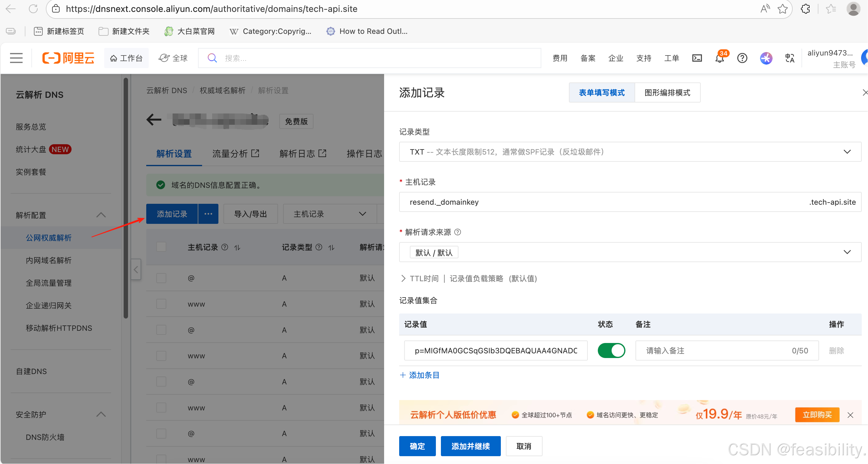
Task: Check the first www record checkbox
Action: (x=161, y=304)
